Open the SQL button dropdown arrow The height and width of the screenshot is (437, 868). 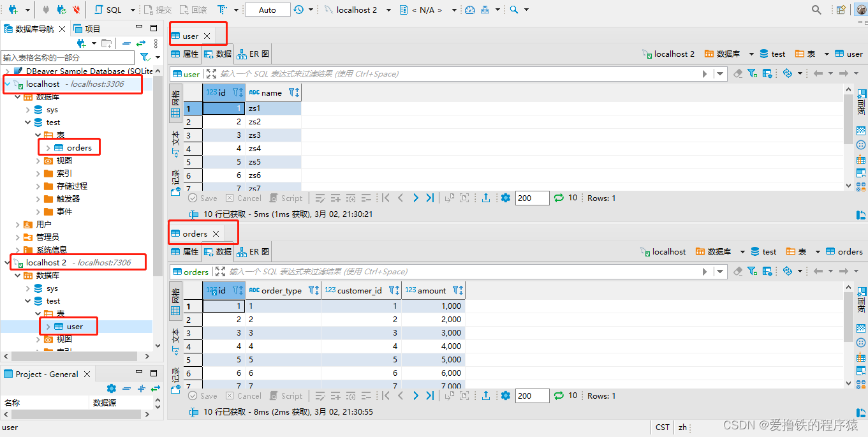[133, 10]
